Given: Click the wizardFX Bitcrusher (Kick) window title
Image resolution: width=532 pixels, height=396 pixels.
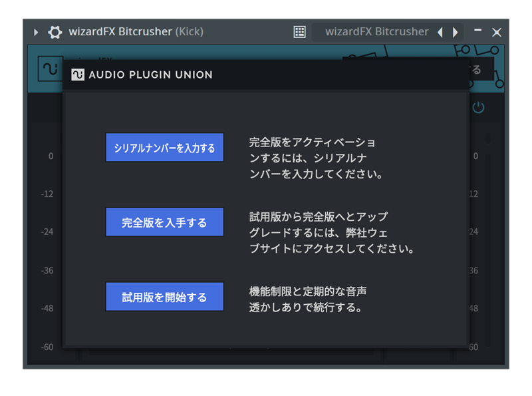Looking at the screenshot, I should point(136,32).
